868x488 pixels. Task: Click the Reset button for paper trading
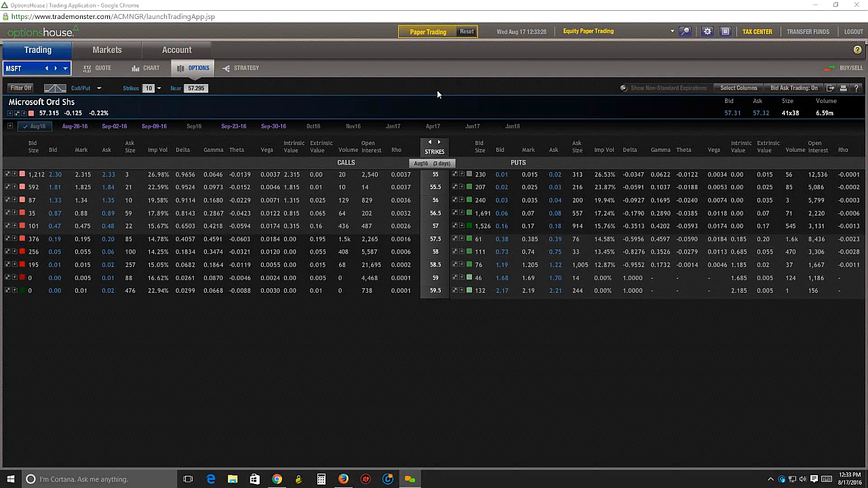(x=467, y=32)
